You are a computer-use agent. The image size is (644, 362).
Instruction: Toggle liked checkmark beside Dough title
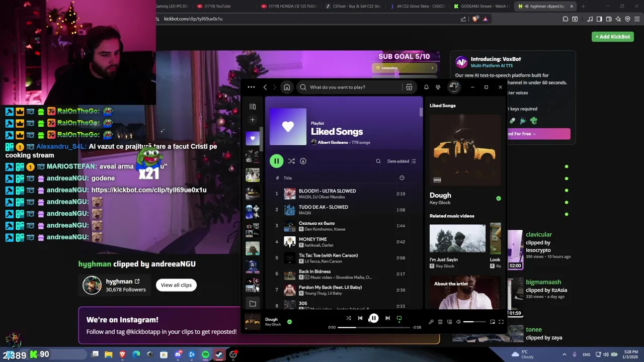(499, 198)
